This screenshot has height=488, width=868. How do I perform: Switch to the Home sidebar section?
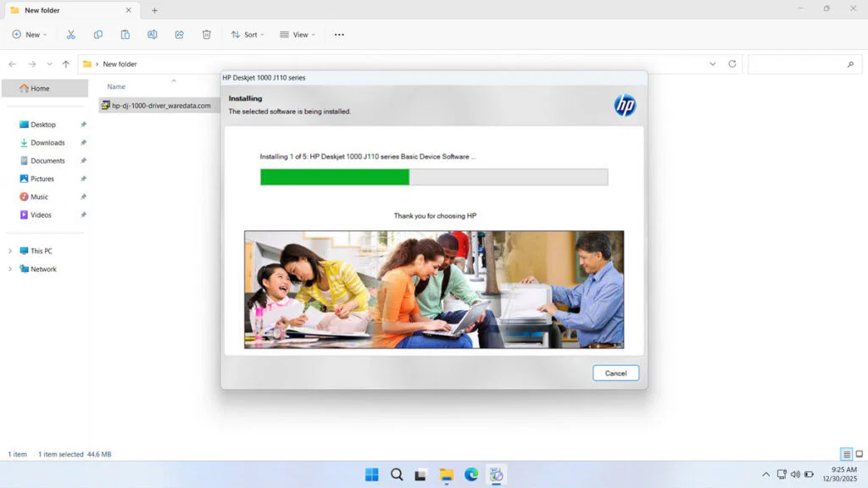point(39,87)
